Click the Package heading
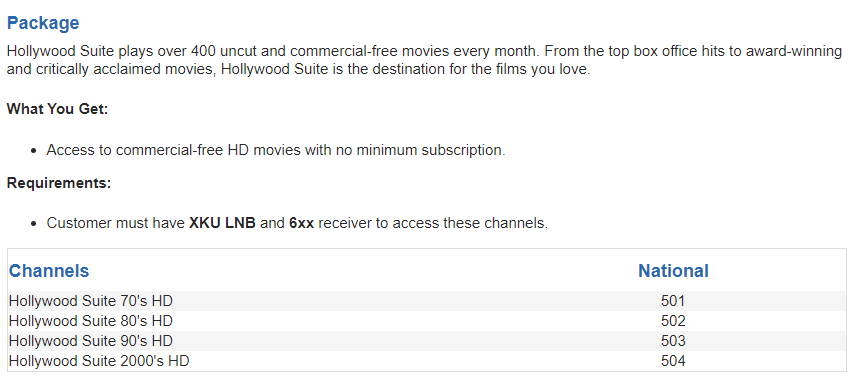856x381 pixels. (43, 23)
